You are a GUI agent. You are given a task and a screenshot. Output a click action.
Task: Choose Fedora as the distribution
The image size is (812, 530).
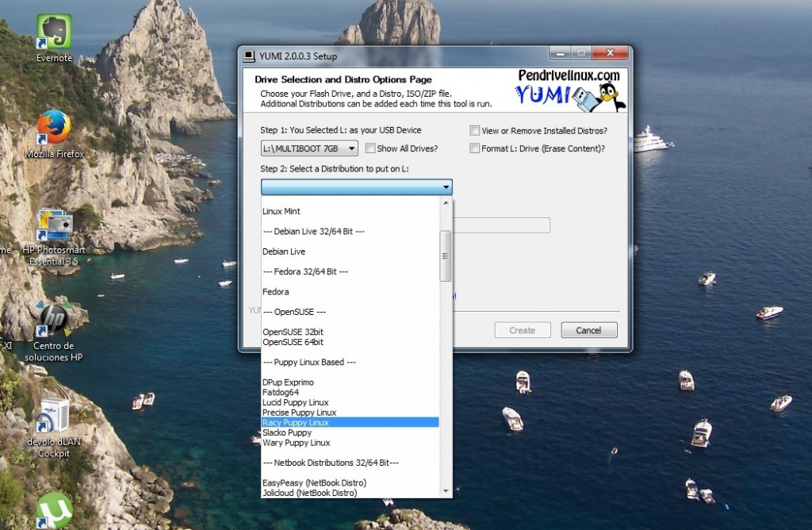tap(274, 291)
